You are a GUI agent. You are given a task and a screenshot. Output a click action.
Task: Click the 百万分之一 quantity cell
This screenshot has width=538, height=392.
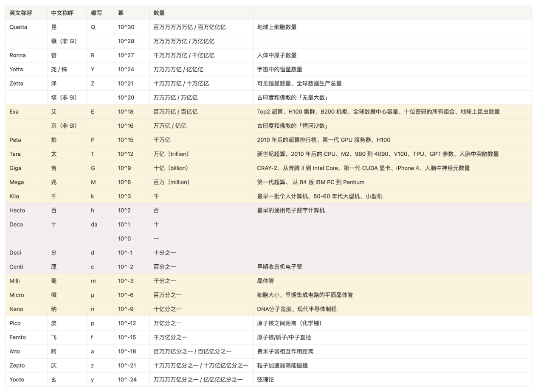tap(201, 295)
